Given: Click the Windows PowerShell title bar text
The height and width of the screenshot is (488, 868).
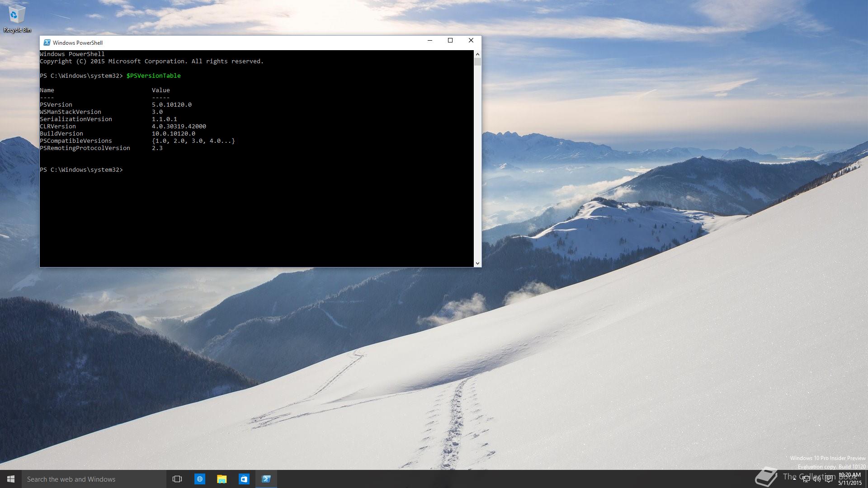Looking at the screenshot, I should pyautogui.click(x=78, y=42).
